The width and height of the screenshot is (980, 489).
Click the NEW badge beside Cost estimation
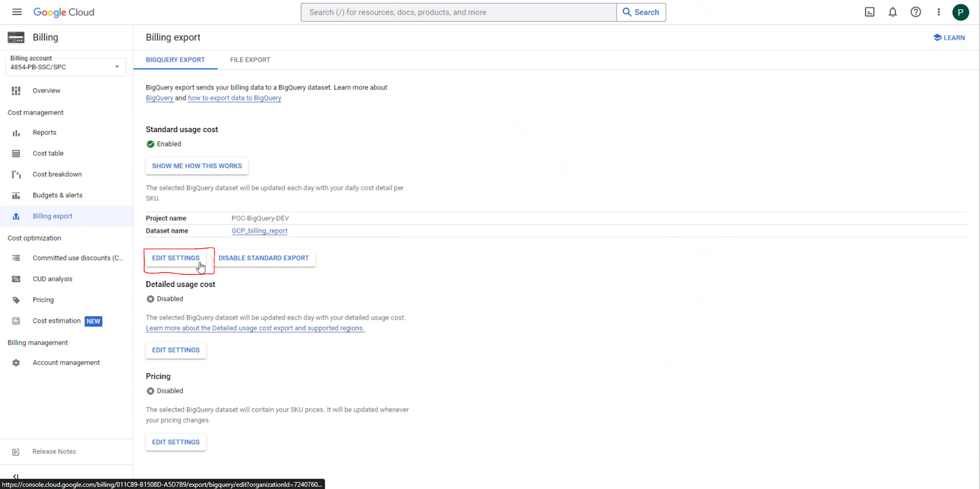(93, 321)
